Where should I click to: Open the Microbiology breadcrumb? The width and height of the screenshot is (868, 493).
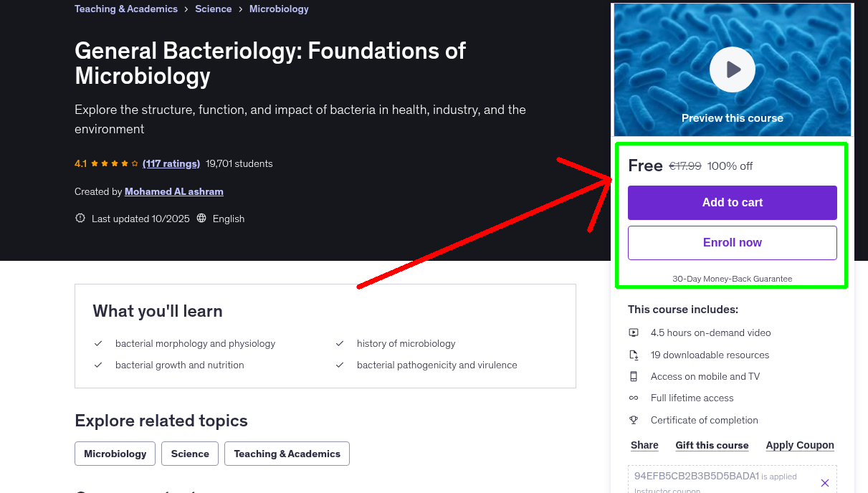click(x=279, y=9)
